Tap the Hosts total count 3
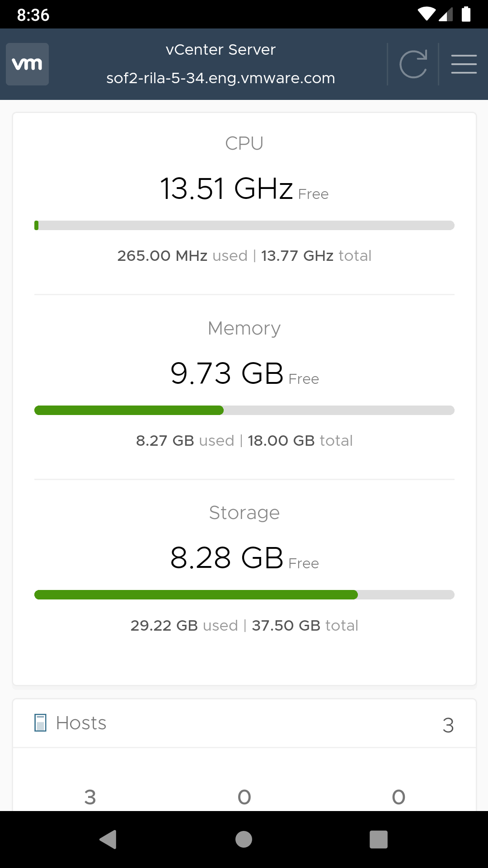This screenshot has width=488, height=868. point(448,726)
